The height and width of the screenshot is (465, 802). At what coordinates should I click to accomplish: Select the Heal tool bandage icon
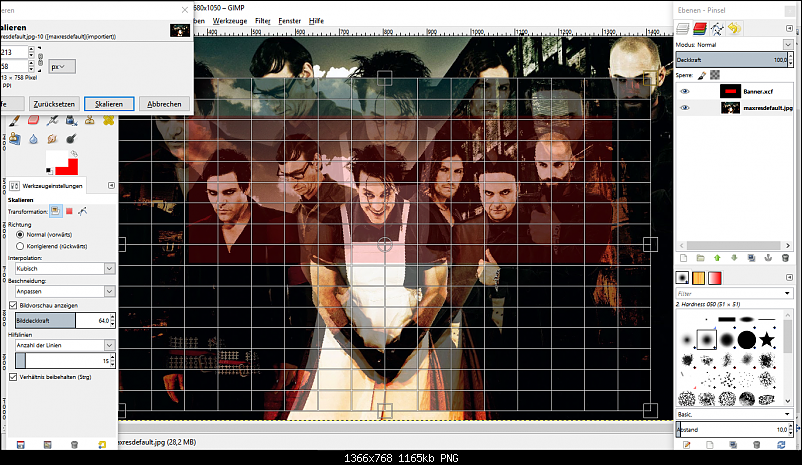[x=108, y=120]
